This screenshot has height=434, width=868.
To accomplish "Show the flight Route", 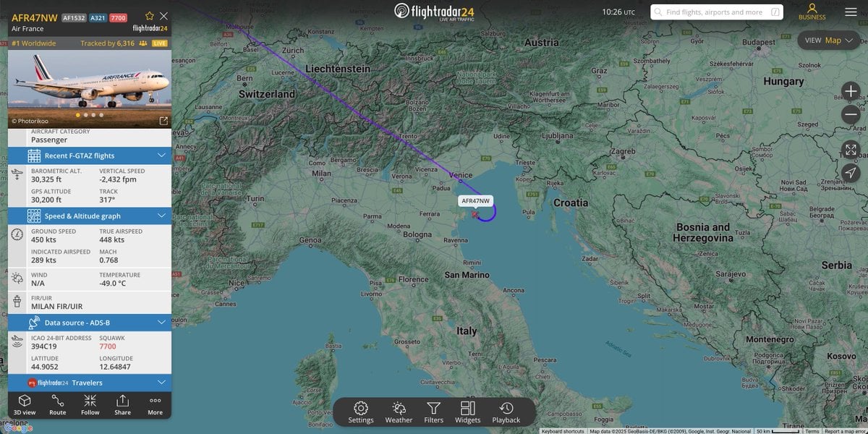I will [x=58, y=404].
